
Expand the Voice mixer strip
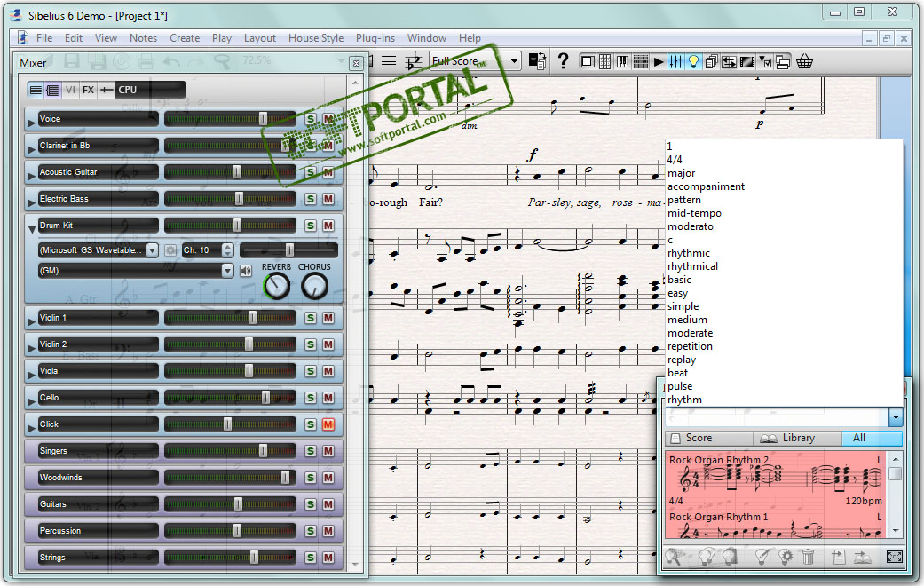tap(31, 123)
